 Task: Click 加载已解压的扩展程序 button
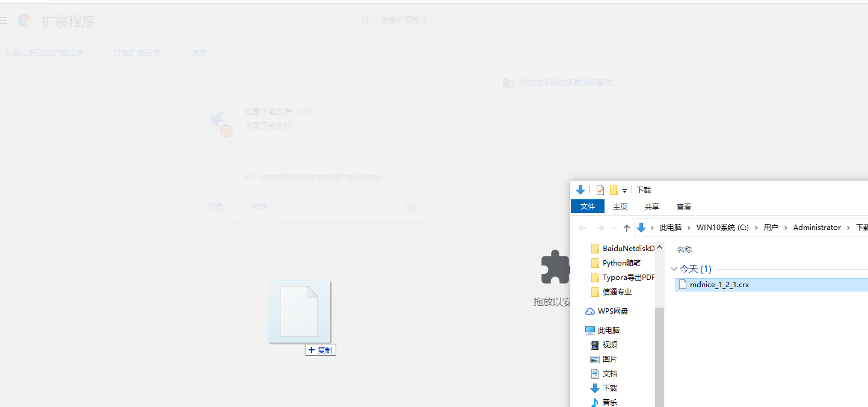(45, 52)
